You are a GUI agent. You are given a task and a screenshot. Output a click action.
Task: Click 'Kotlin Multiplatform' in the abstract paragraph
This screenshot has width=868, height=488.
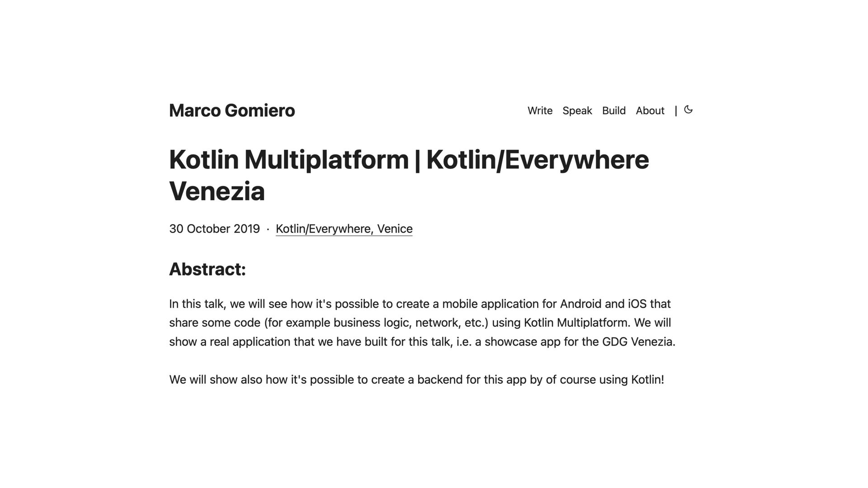(x=576, y=323)
